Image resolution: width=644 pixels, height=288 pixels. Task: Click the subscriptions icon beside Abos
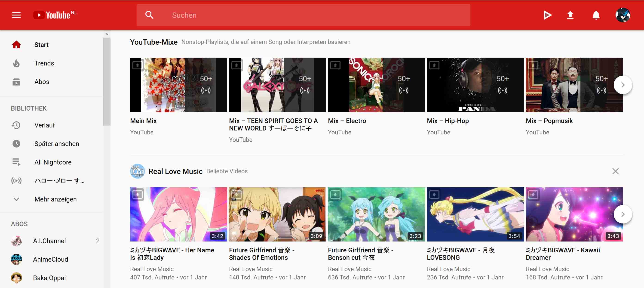coord(16,82)
